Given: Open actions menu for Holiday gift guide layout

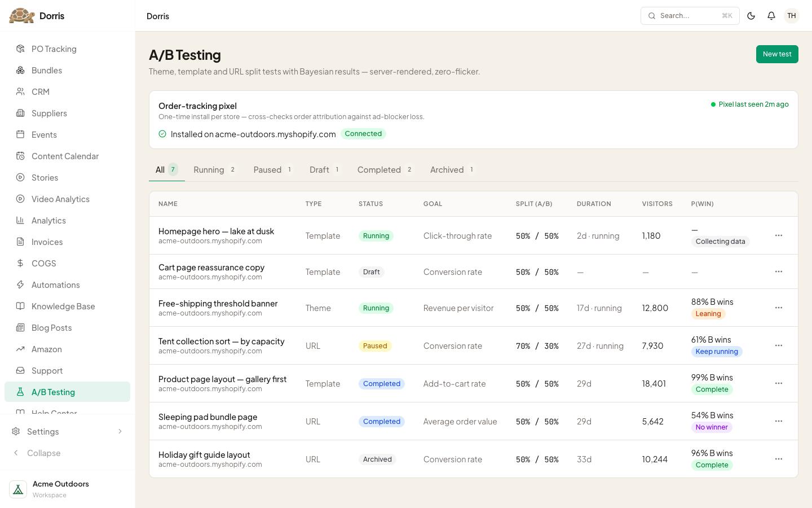Looking at the screenshot, I should pyautogui.click(x=779, y=459).
